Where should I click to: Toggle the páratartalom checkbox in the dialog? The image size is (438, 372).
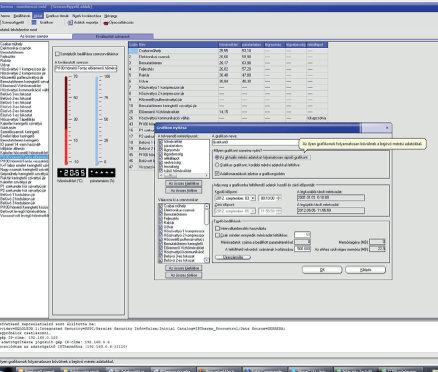(x=161, y=145)
